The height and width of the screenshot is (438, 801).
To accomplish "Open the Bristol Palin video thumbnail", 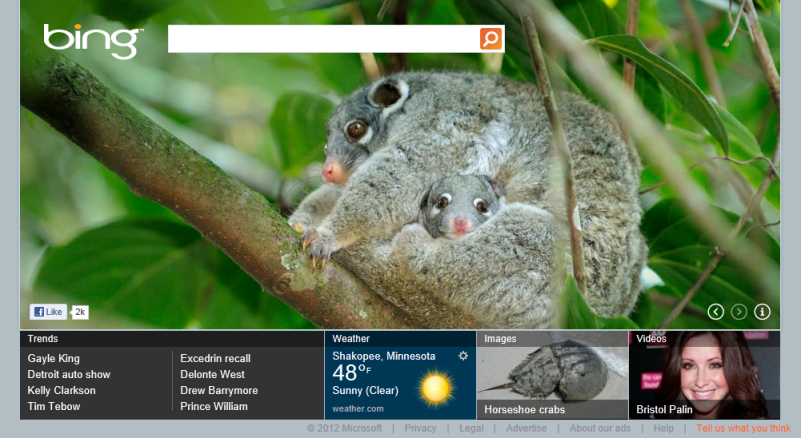I will [x=704, y=375].
